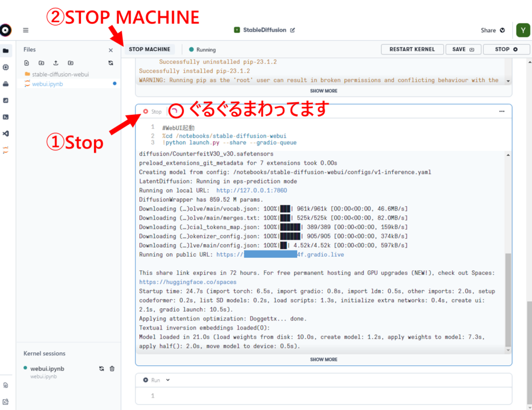Image resolution: width=532 pixels, height=410 pixels.
Task: Open stable-diffusion-webui folder
Action: 60,74
